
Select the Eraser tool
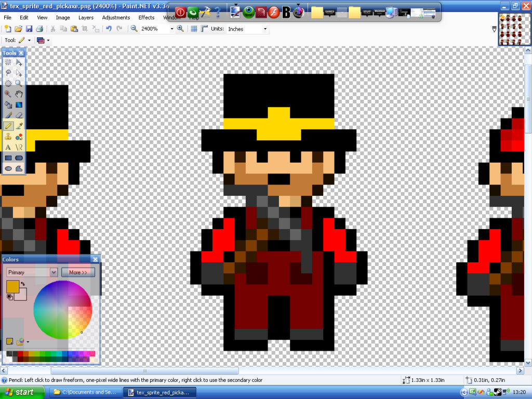(x=19, y=115)
